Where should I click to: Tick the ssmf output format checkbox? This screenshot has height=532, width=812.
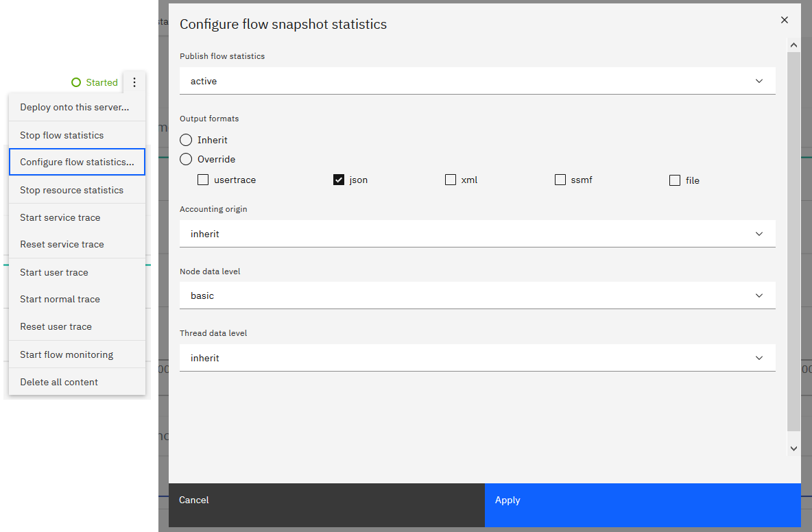click(560, 180)
